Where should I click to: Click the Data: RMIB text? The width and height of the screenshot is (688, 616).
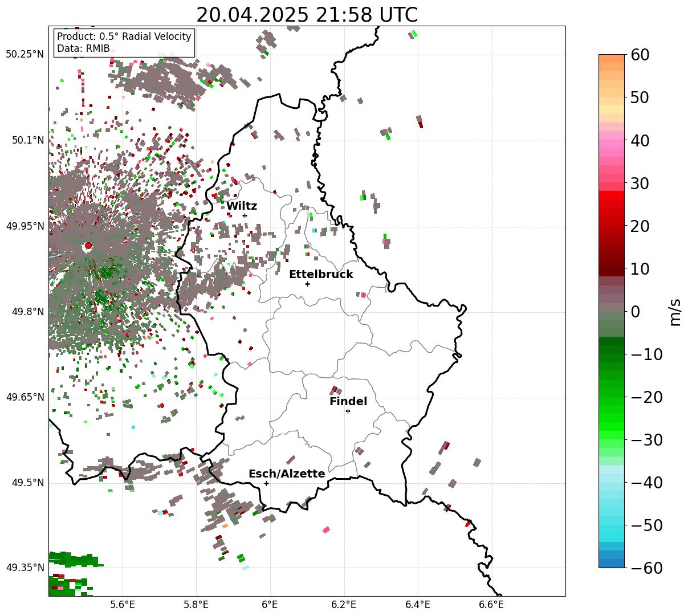pyautogui.click(x=83, y=49)
